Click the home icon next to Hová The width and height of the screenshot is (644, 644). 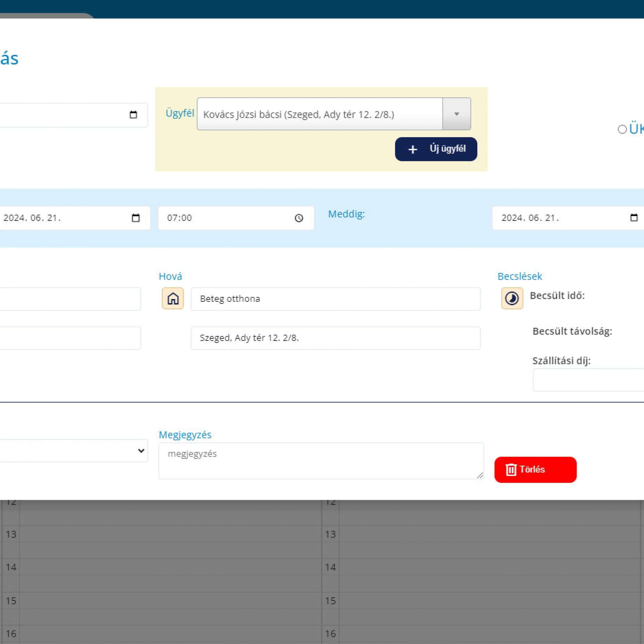click(x=172, y=298)
